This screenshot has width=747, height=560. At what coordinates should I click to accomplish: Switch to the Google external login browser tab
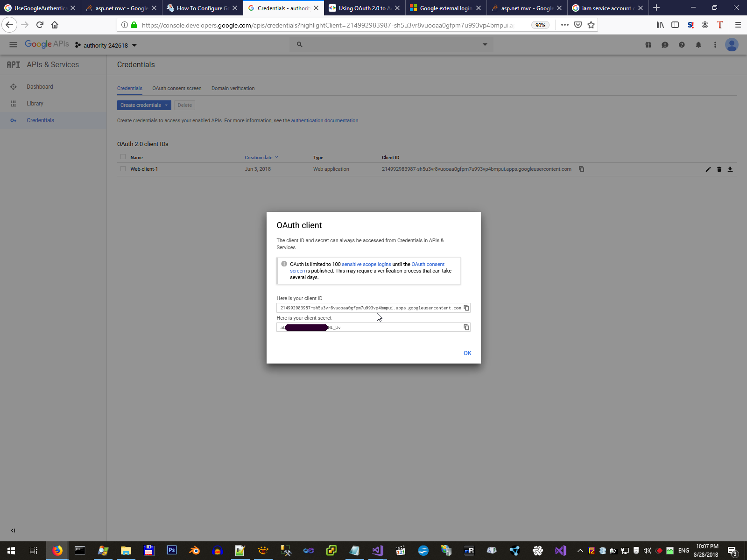click(x=446, y=8)
